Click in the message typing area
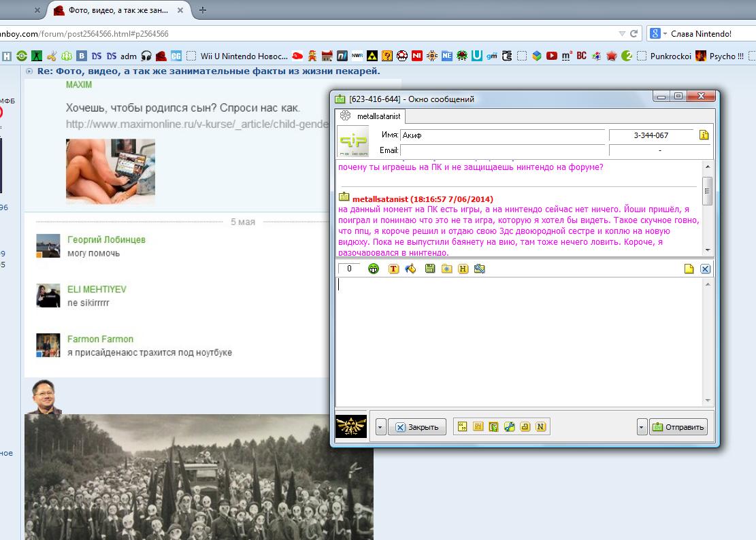This screenshot has width=756, height=540. (517, 340)
